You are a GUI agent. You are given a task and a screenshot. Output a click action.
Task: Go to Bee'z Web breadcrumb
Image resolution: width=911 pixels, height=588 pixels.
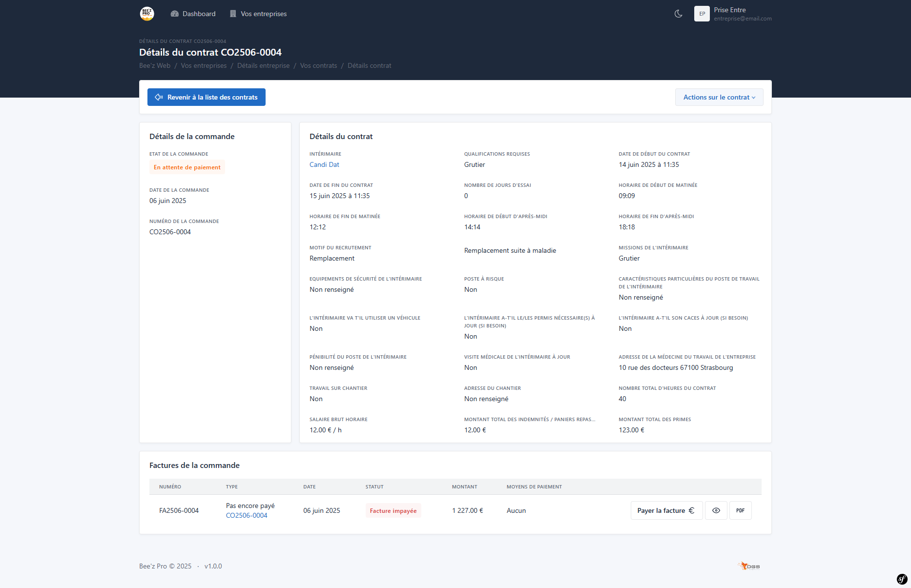(155, 65)
